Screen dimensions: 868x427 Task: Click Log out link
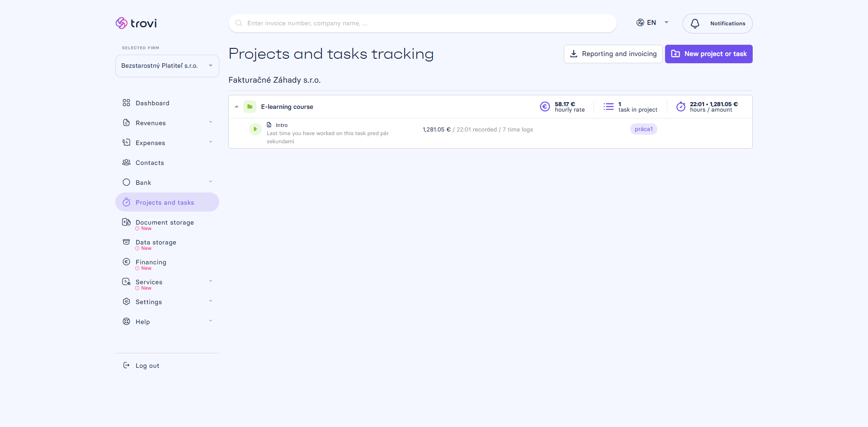147,366
